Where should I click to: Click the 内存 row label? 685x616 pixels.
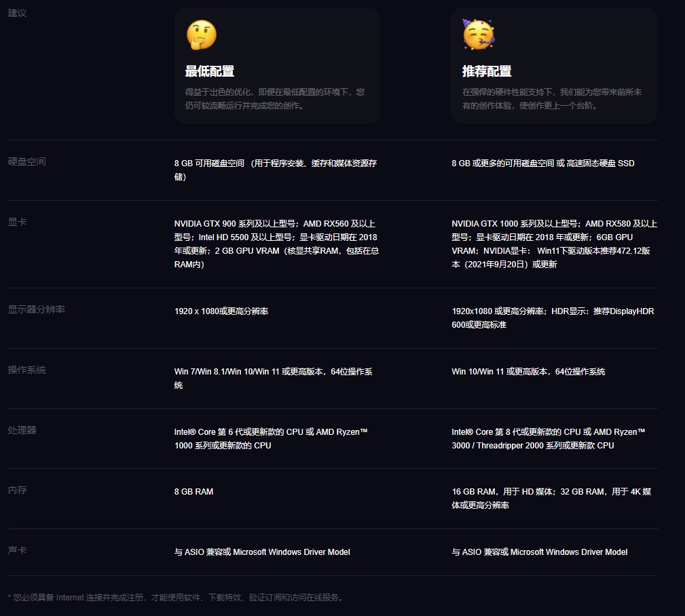point(17,490)
